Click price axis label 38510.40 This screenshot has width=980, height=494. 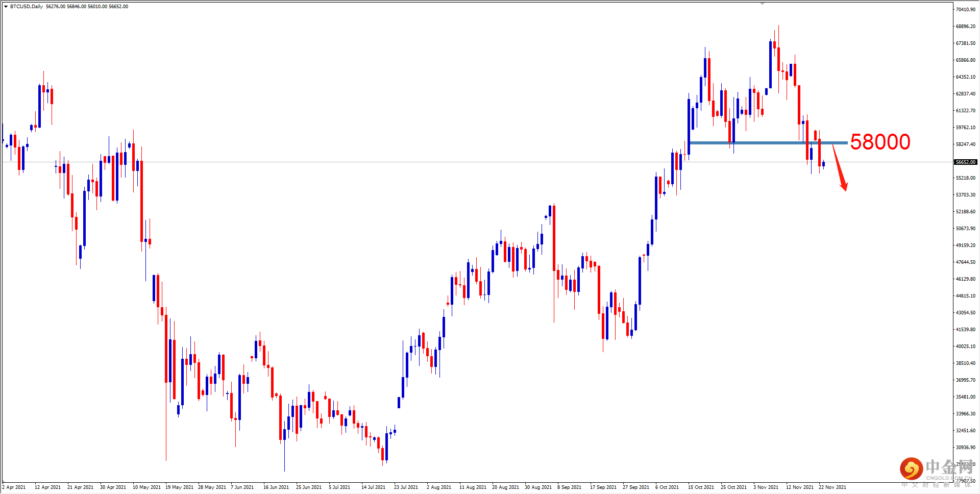[966, 363]
